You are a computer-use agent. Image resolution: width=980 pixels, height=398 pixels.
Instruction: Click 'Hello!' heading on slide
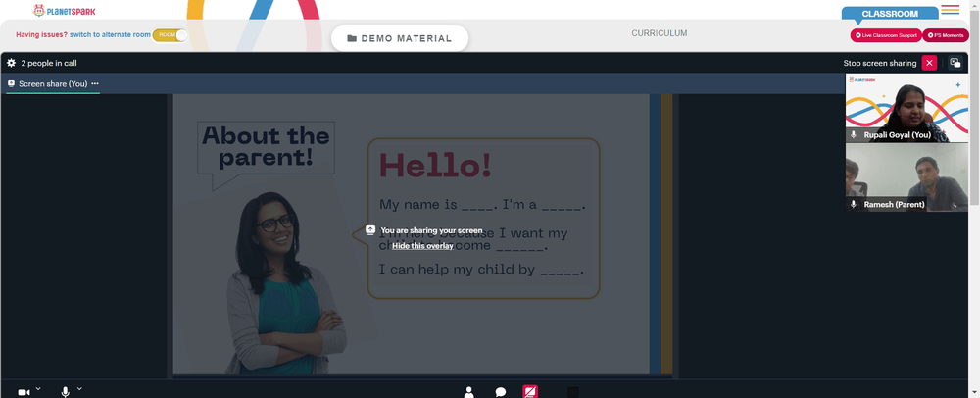(x=435, y=166)
